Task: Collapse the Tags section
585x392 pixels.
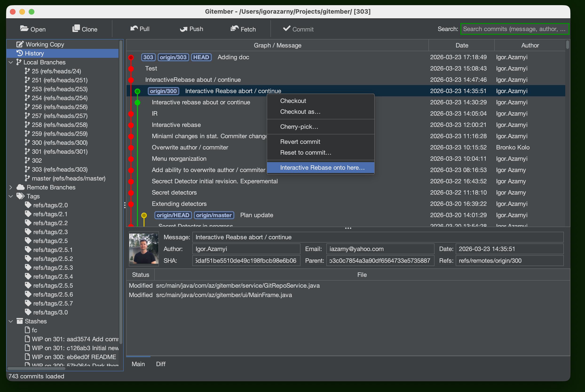Action: tap(11, 196)
